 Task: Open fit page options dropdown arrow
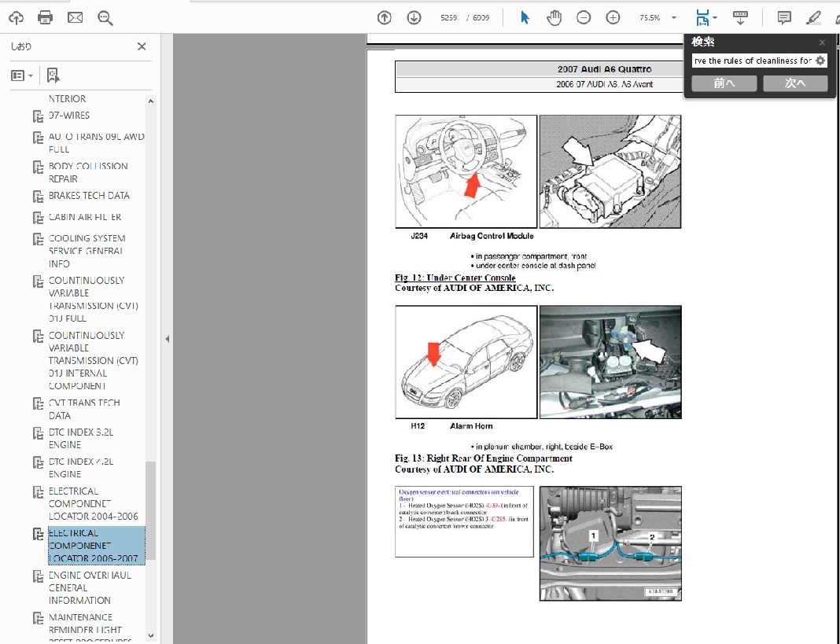(x=715, y=18)
